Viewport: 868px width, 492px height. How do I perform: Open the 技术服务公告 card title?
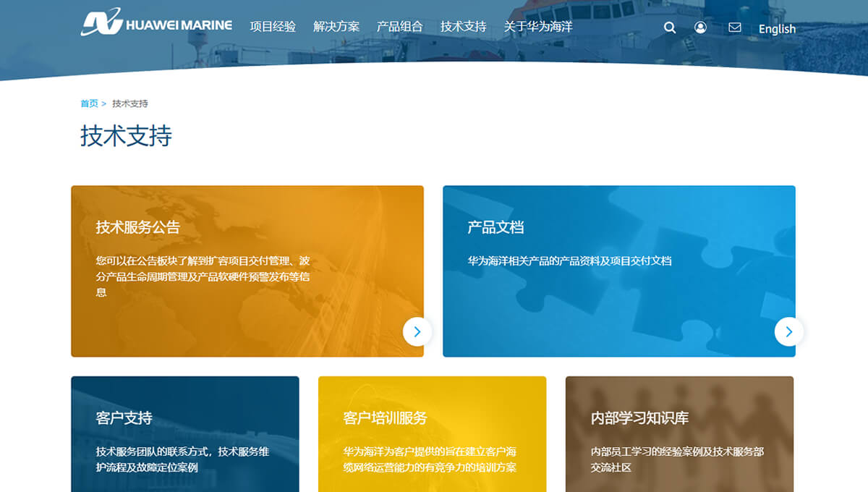[x=137, y=227]
